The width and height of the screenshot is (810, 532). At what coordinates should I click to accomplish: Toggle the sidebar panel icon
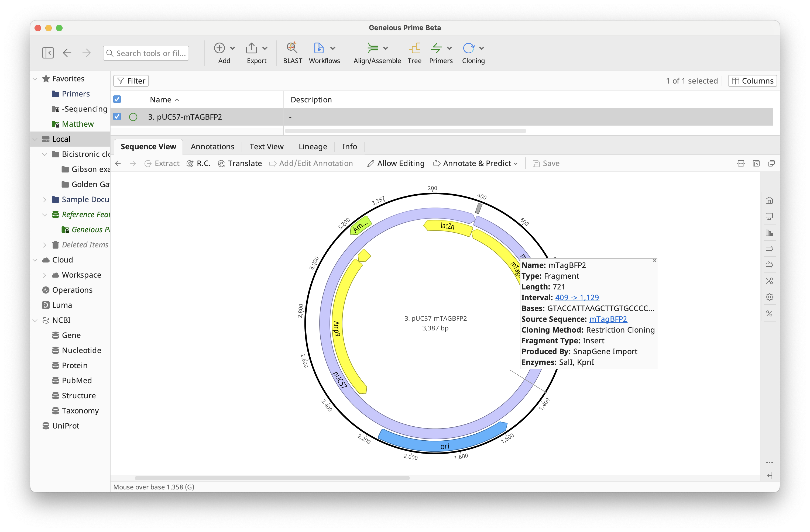pos(48,53)
